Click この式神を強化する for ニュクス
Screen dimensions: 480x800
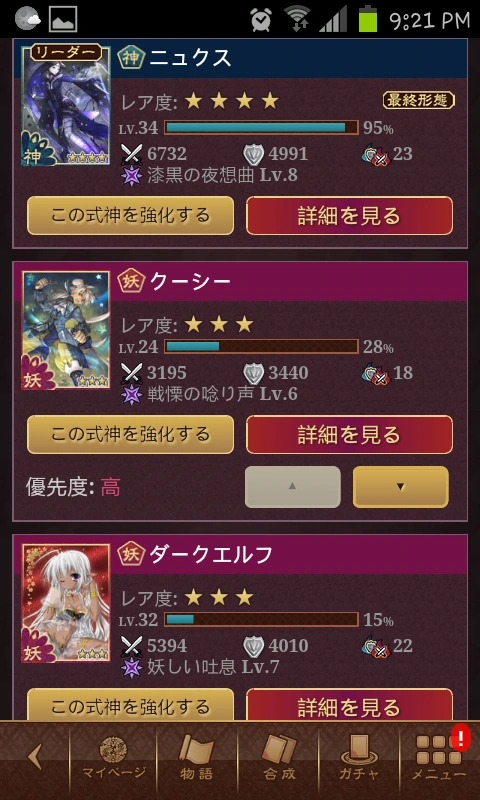point(130,215)
